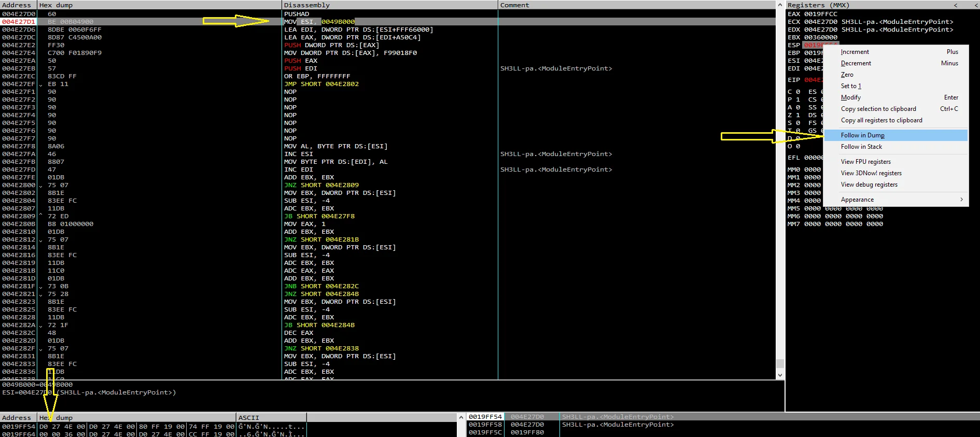Select address 004E27D1 row

tap(19, 22)
